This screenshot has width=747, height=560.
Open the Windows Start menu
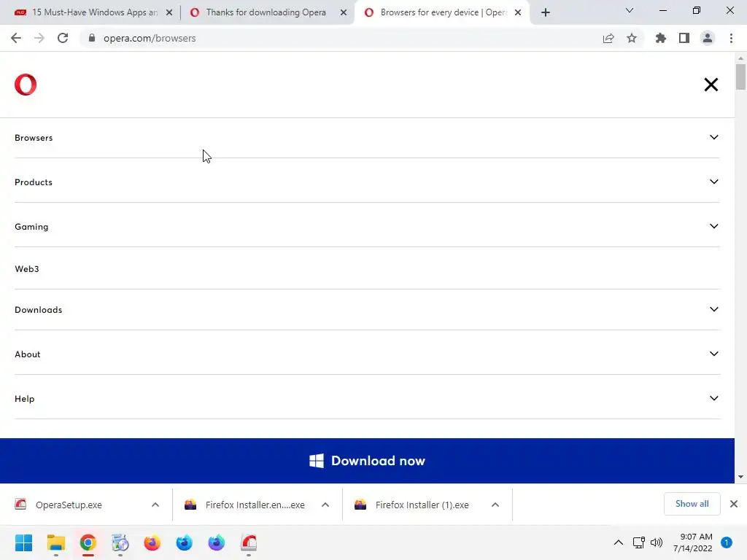pos(23,542)
